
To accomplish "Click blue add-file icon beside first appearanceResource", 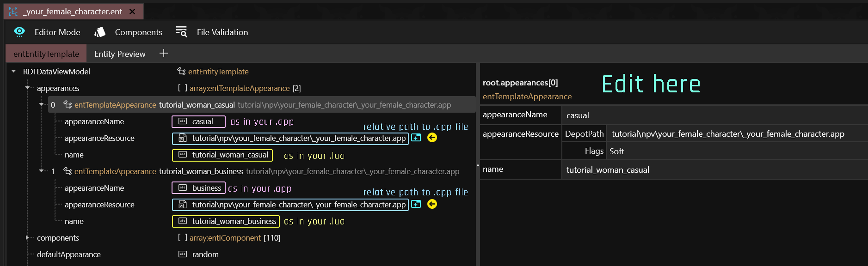I will (x=416, y=138).
